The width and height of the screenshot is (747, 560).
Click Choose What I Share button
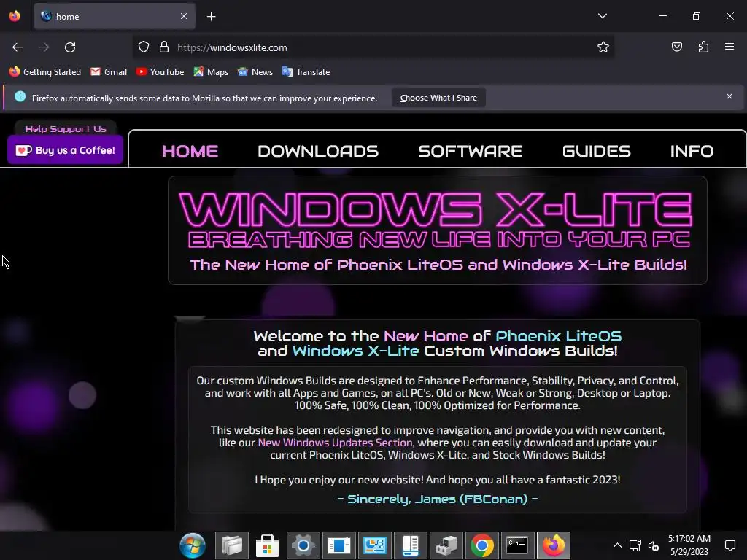click(x=438, y=98)
